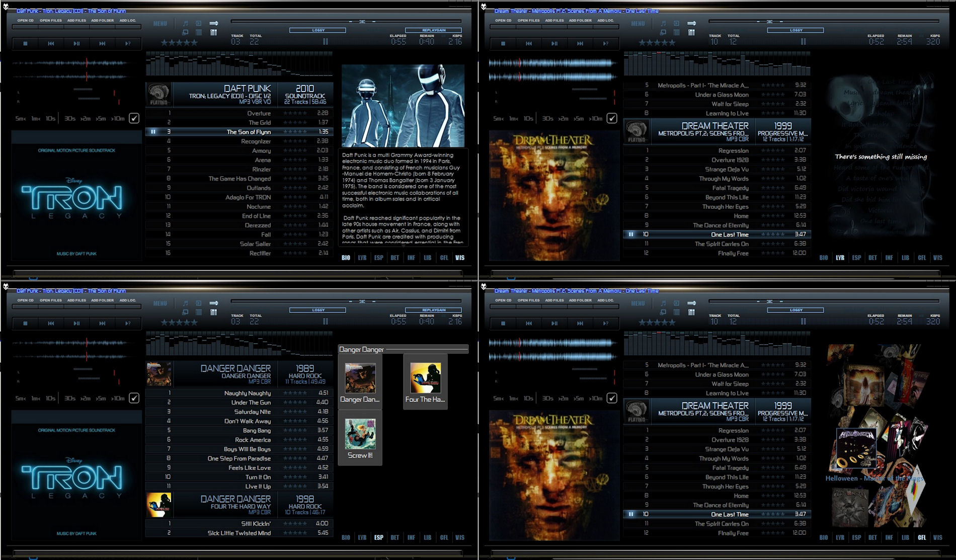The width and height of the screenshot is (956, 560).
Task: Play a random track in the cover flow window
Action: [606, 324]
